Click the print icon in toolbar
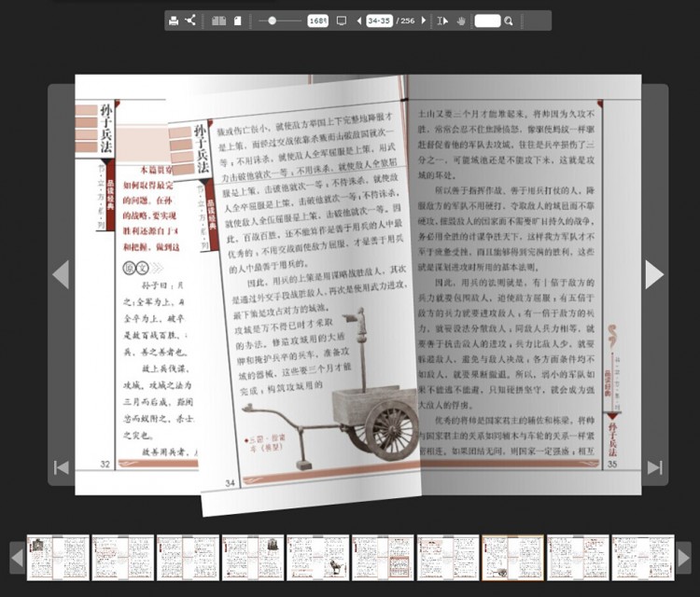The width and height of the screenshot is (700, 597). click(173, 21)
